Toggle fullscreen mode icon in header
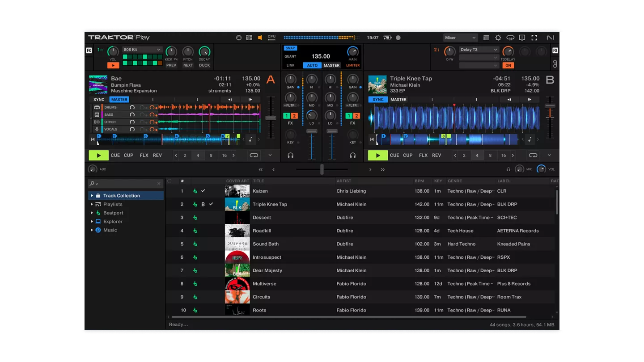Screen dimensions: 644x362 coord(534,38)
